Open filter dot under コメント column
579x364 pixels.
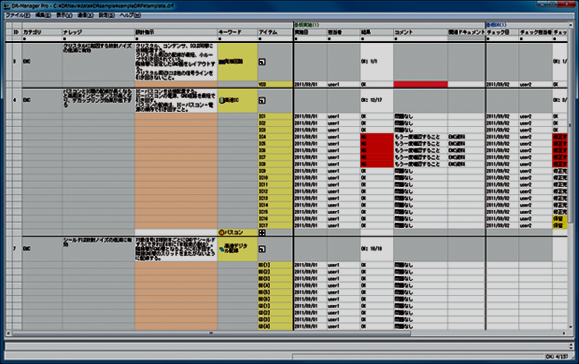coord(396,38)
